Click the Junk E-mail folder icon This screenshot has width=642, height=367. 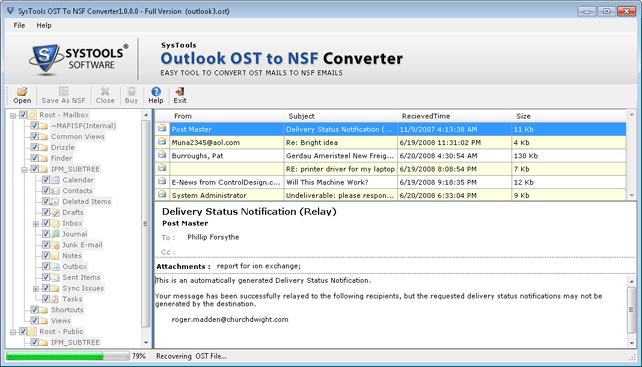pyautogui.click(x=55, y=245)
